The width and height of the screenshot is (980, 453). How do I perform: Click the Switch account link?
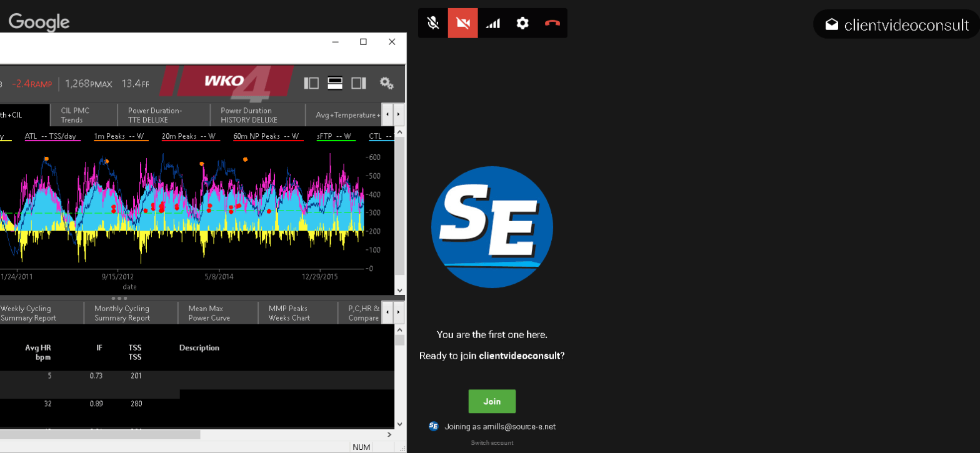pyautogui.click(x=492, y=443)
